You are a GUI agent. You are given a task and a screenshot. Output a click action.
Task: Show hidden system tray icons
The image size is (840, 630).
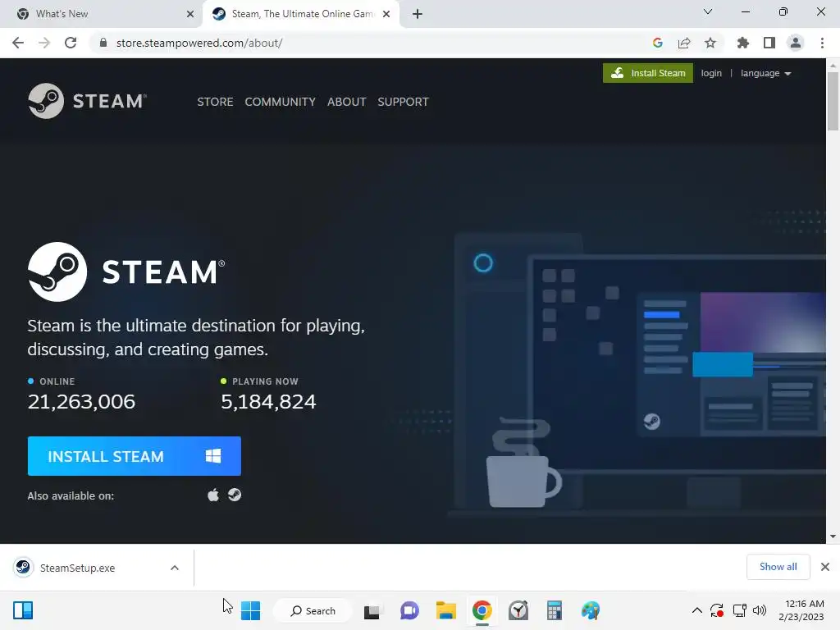coord(697,610)
